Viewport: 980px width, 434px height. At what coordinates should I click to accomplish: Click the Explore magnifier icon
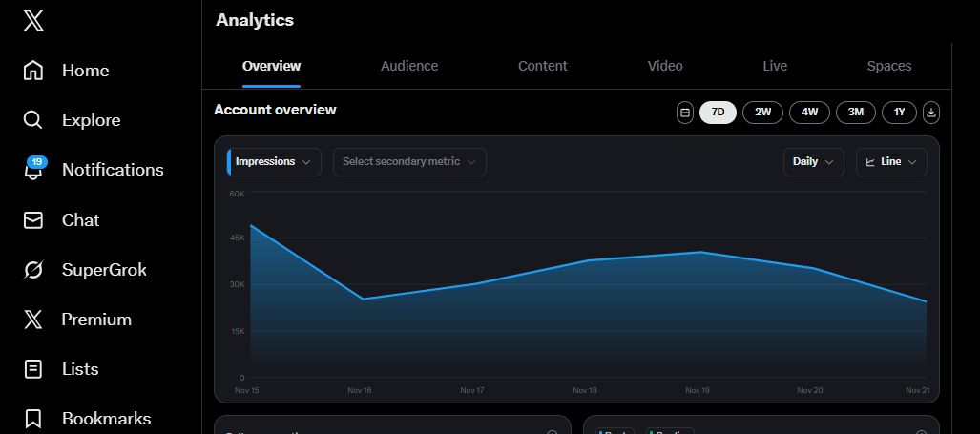pyautogui.click(x=33, y=120)
